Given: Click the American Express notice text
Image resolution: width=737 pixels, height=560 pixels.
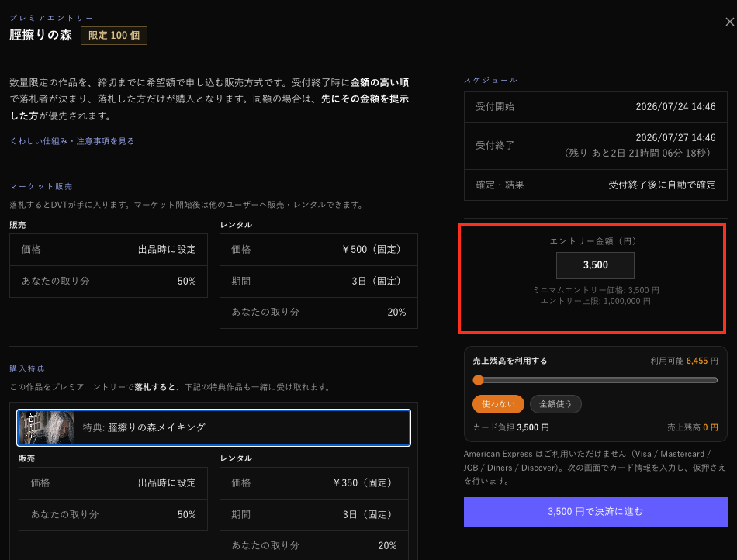Looking at the screenshot, I should pos(595,468).
